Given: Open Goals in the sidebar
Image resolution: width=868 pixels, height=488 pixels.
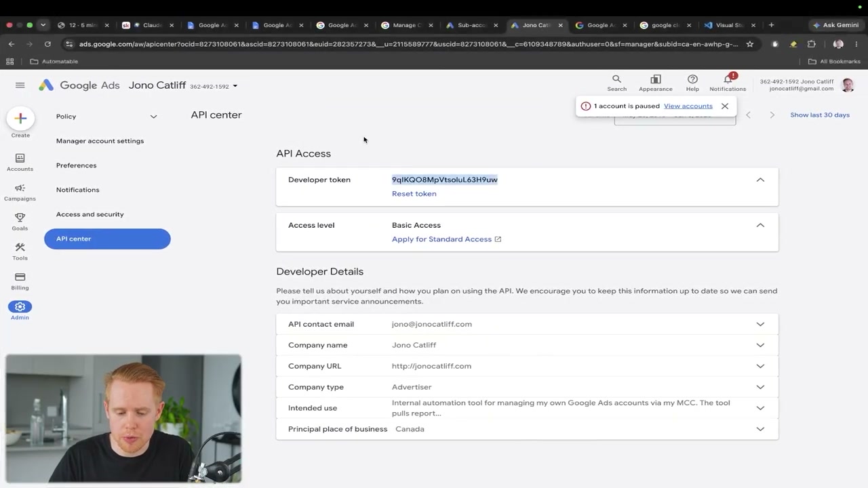Looking at the screenshot, I should click(20, 222).
